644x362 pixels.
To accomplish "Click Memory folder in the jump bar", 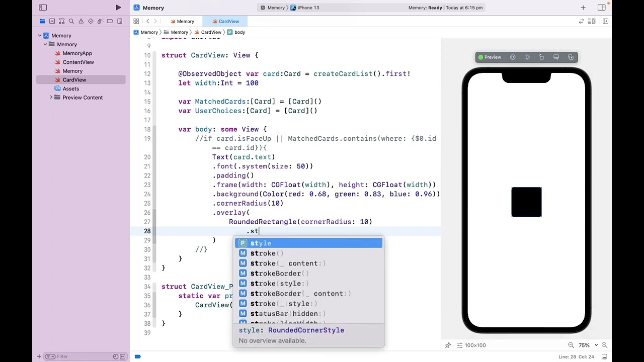I will click(x=176, y=32).
